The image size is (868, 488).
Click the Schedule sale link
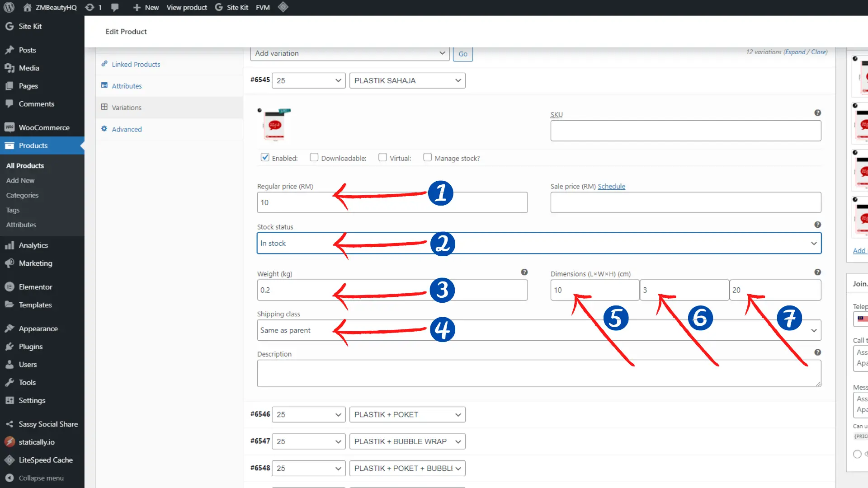point(611,186)
